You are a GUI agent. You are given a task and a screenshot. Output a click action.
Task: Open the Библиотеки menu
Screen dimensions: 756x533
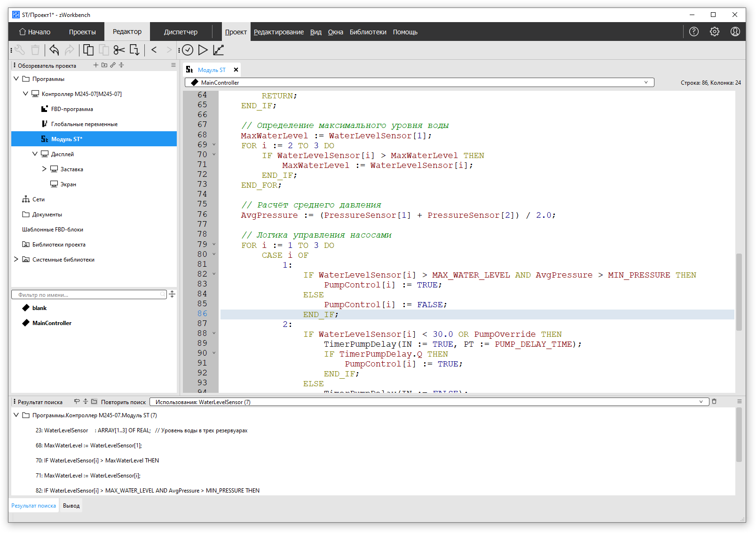(x=368, y=32)
